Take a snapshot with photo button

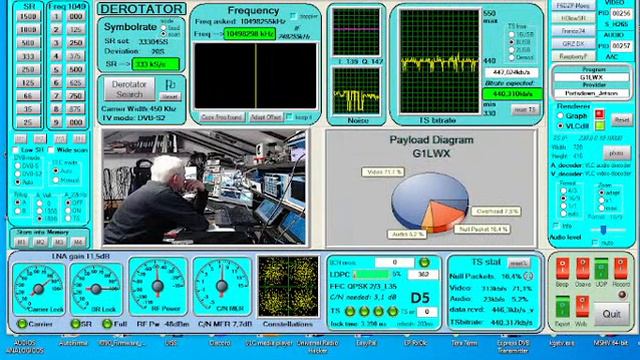[616, 153]
